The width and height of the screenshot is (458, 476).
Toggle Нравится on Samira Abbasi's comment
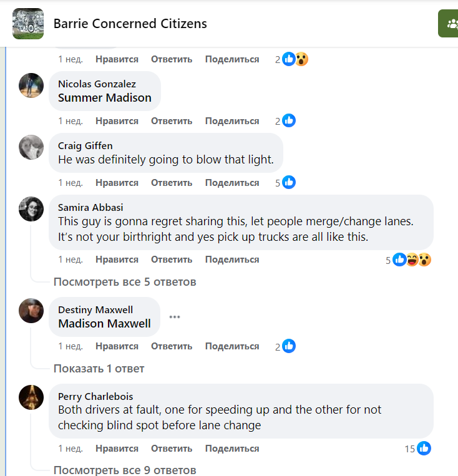click(117, 260)
